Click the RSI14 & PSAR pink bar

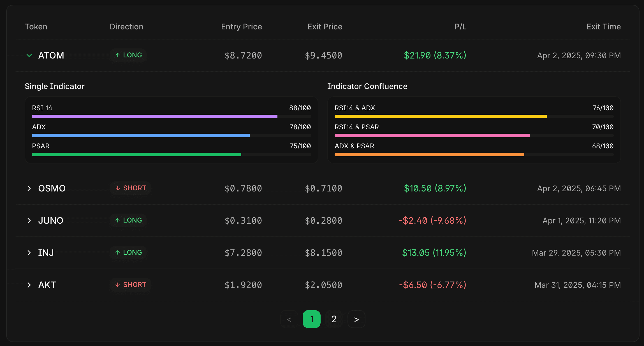[474, 135]
